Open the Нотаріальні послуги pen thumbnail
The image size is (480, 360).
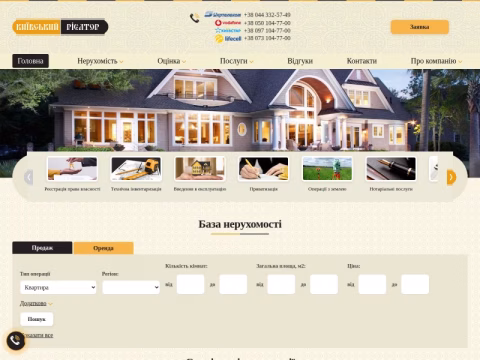[391, 169]
